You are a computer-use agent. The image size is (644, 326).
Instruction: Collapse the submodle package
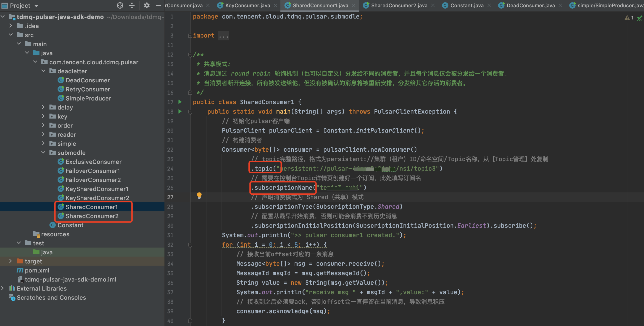pos(43,152)
